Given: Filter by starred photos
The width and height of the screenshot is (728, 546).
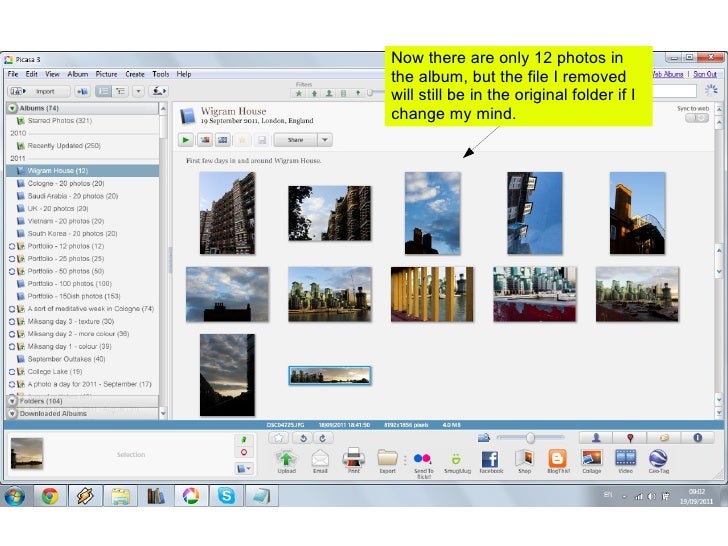Looking at the screenshot, I should [299, 93].
